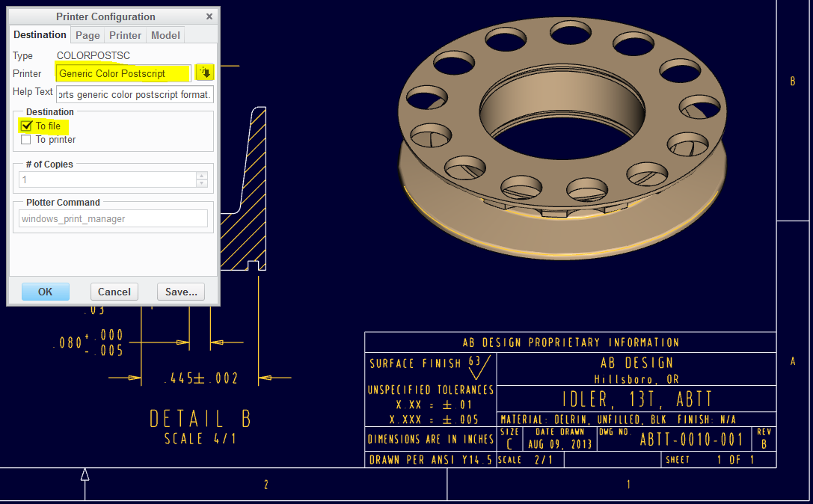This screenshot has height=504, width=813.
Task: Enable the To printer checkbox
Action: [26, 140]
